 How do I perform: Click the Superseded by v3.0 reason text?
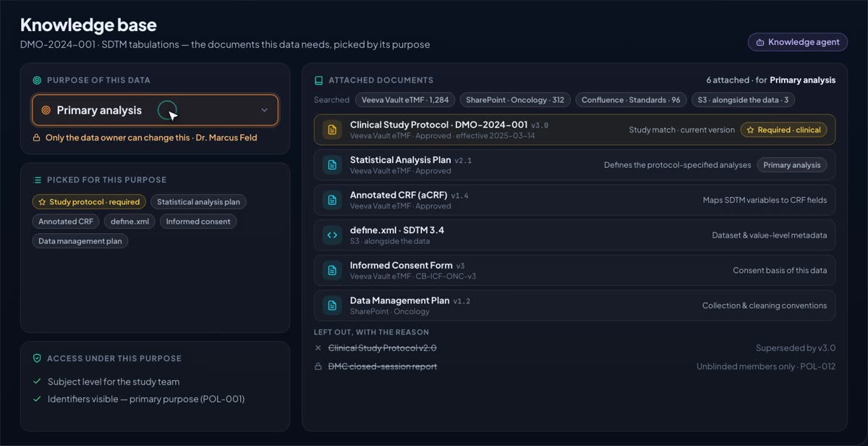(x=796, y=348)
